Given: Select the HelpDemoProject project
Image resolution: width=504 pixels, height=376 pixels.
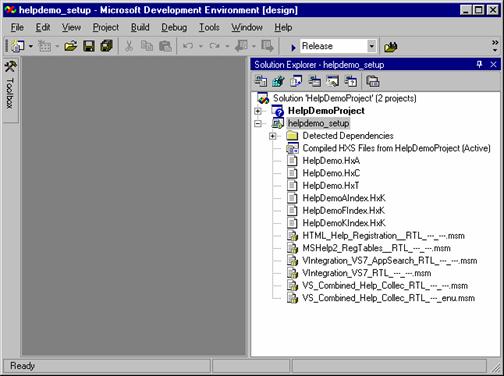Looking at the screenshot, I should click(326, 111).
